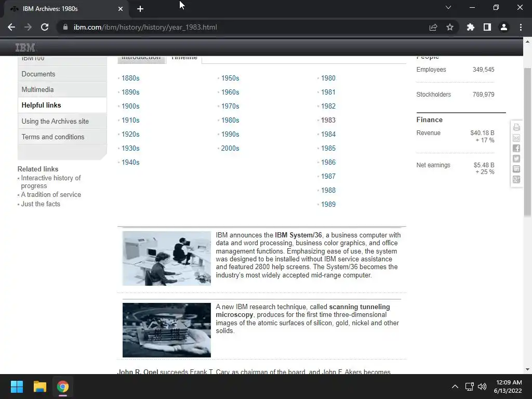The width and height of the screenshot is (532, 399).
Task: Open the year 1980 link
Action: tap(328, 78)
